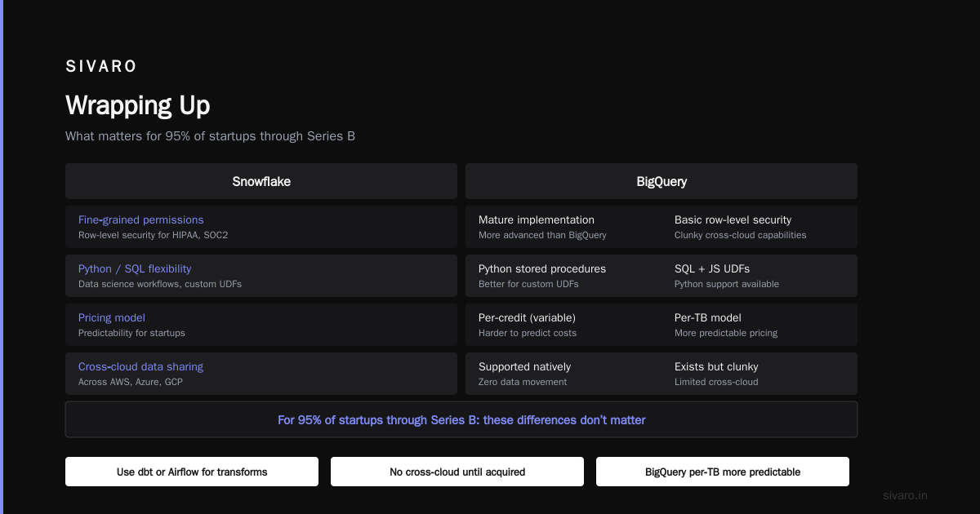
Task: Select the Wrapping Up heading
Action: 137,105
